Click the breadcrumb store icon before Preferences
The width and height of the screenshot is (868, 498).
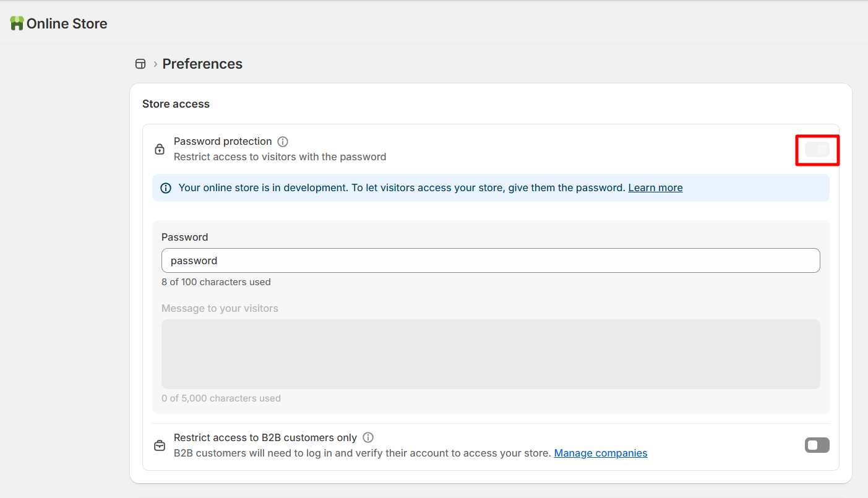pos(140,64)
